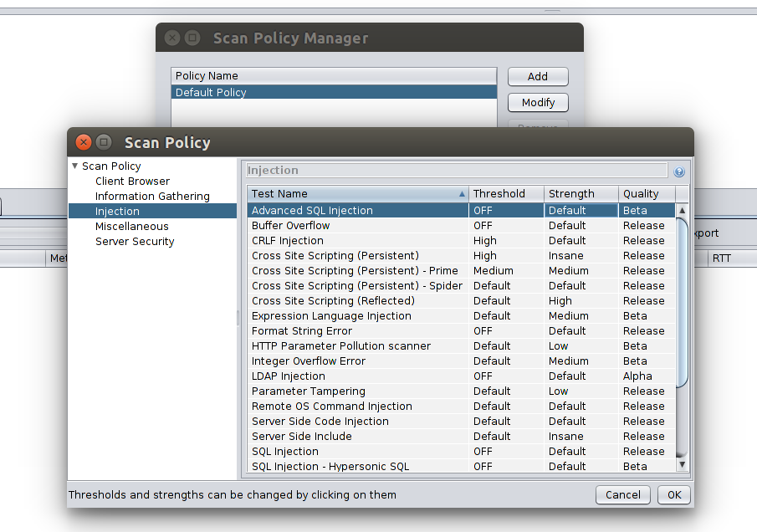Click the Cancel button
The width and height of the screenshot is (757, 532).
(623, 495)
